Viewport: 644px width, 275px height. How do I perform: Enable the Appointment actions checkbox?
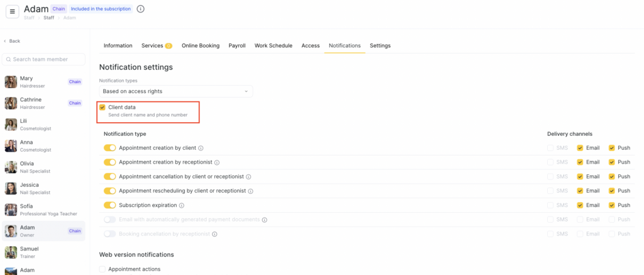pos(103,269)
